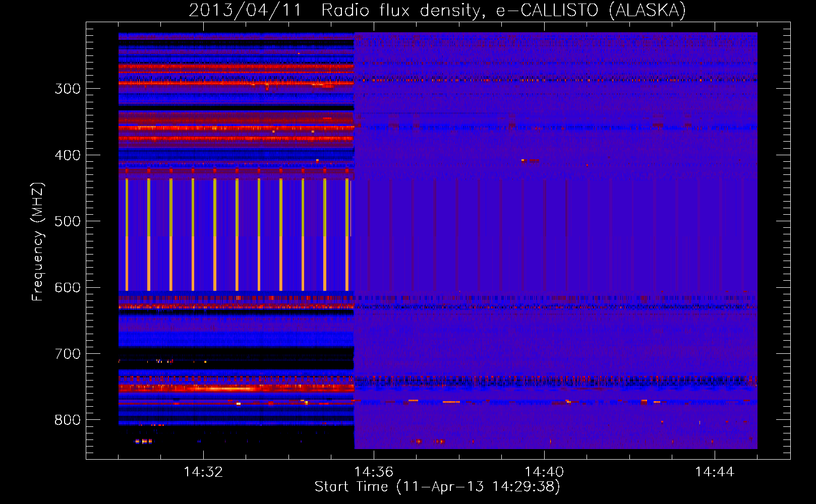Screen dimensions: 816x504
Task: Click the 14:40 time tick label
Action: [544, 472]
